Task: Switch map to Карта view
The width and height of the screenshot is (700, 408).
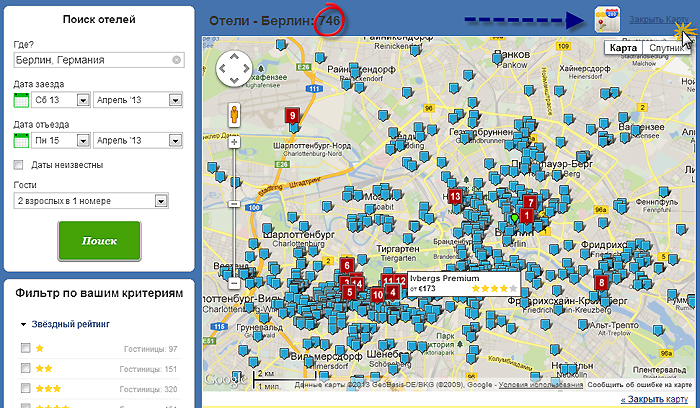Action: (x=623, y=48)
